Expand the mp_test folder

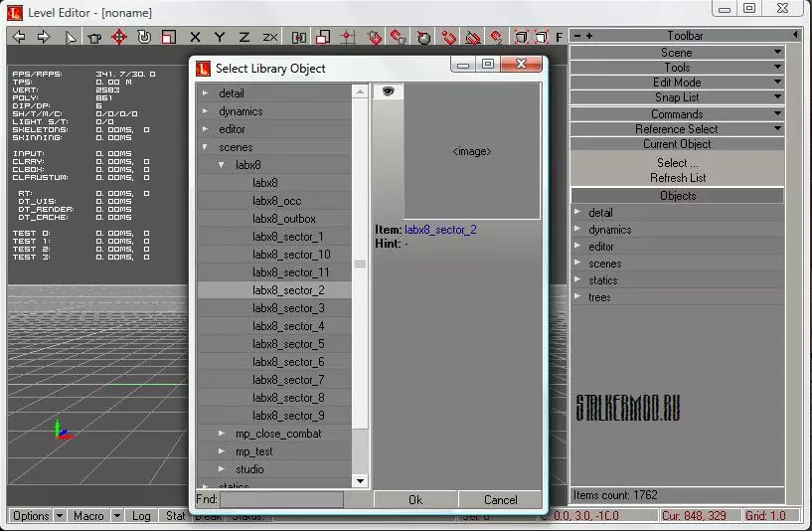tap(222, 451)
